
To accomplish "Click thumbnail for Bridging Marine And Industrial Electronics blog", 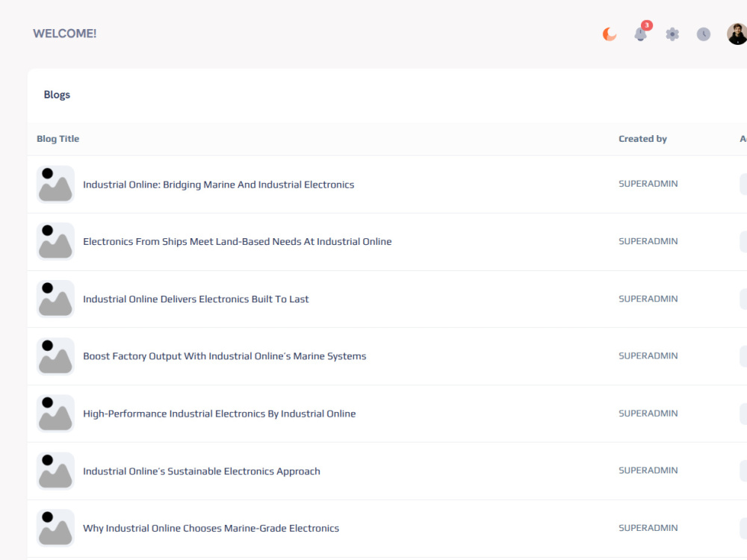I will [x=55, y=184].
